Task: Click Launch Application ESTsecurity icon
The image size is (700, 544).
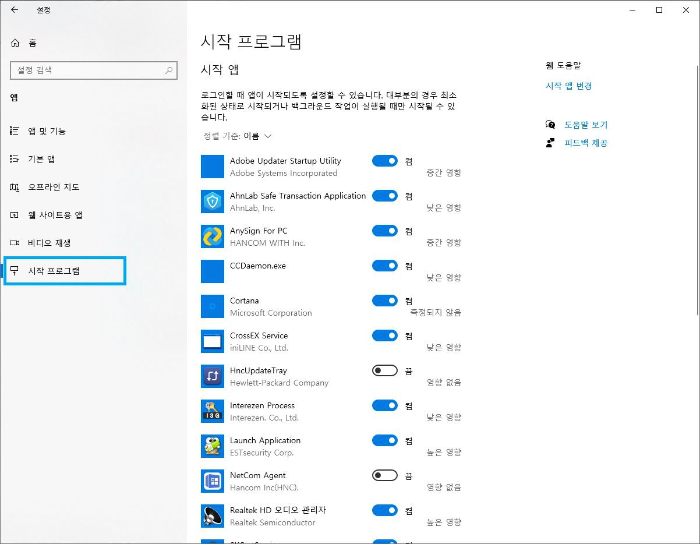Action: click(212, 446)
